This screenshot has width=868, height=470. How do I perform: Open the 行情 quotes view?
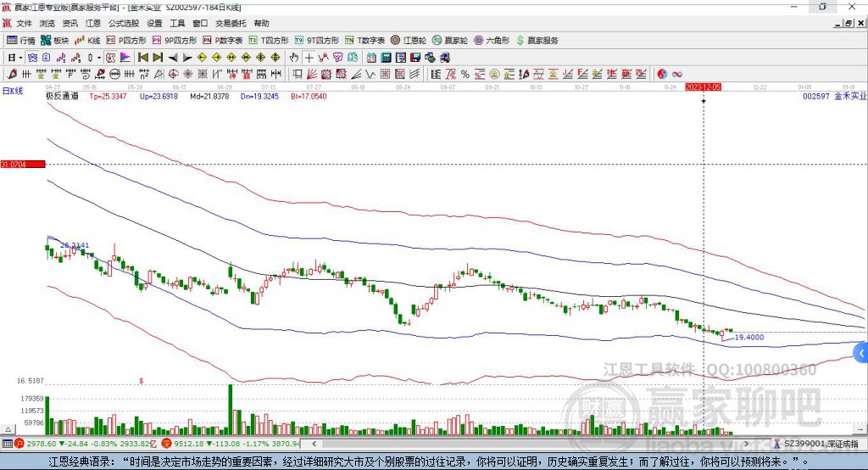[20, 41]
